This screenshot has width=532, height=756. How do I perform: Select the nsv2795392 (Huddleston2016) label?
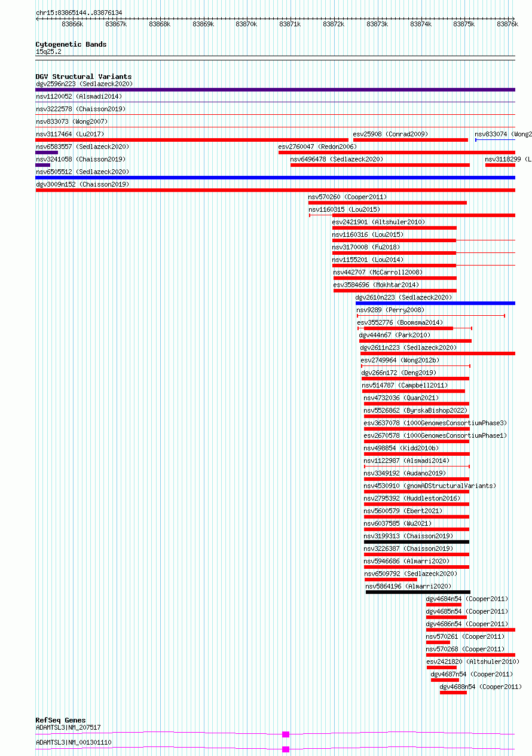coord(412,499)
